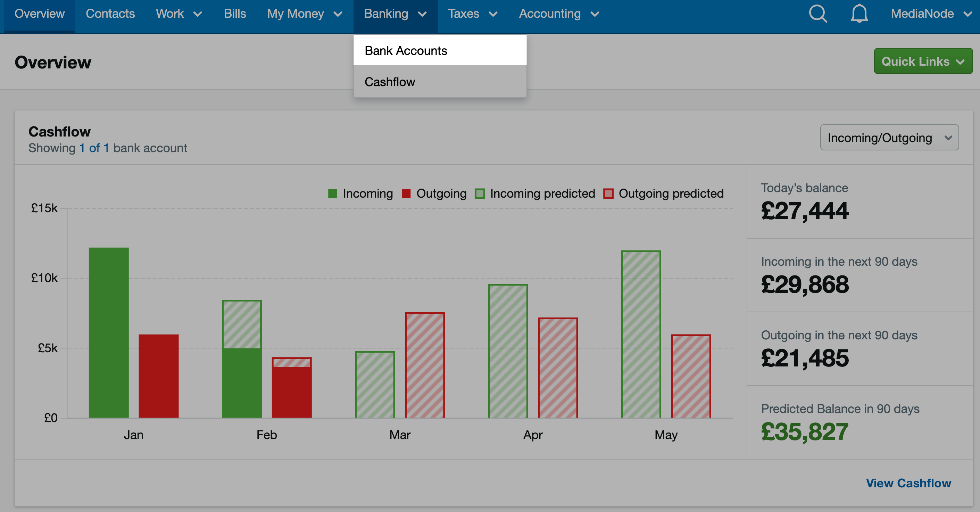Select Bank Accounts from Banking menu
Viewport: 980px width, 512px height.
440,50
